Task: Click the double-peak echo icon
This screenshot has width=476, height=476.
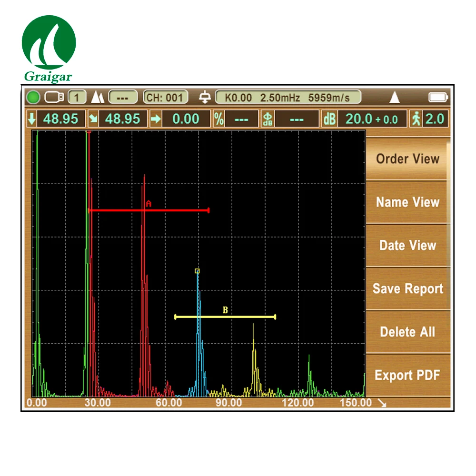Action: coord(98,98)
